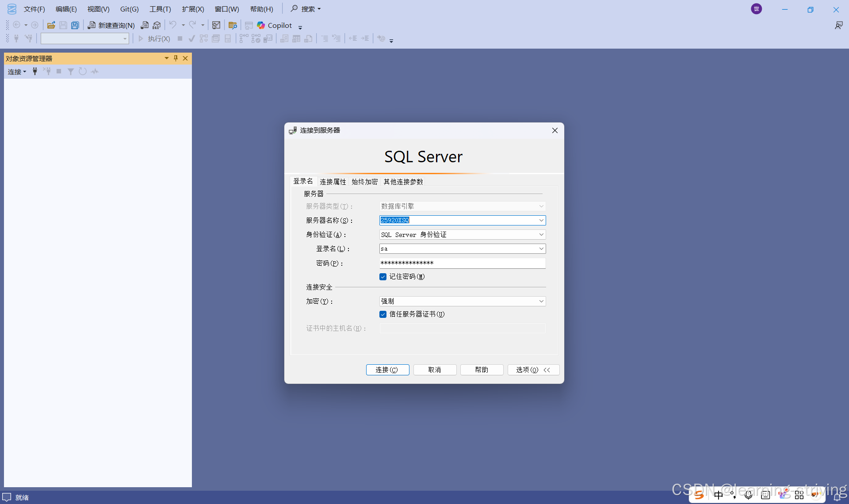Open the Copilot toolbar button
The height and width of the screenshot is (504, 849).
pyautogui.click(x=275, y=25)
